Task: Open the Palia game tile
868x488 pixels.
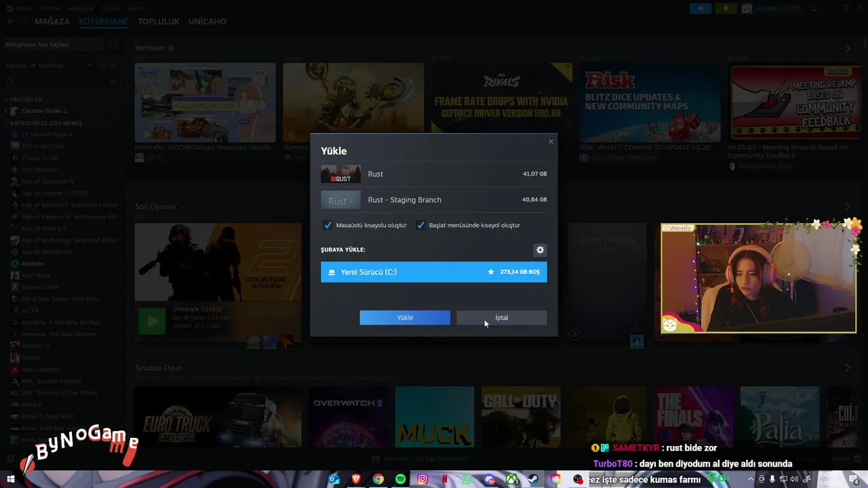Action: click(780, 417)
